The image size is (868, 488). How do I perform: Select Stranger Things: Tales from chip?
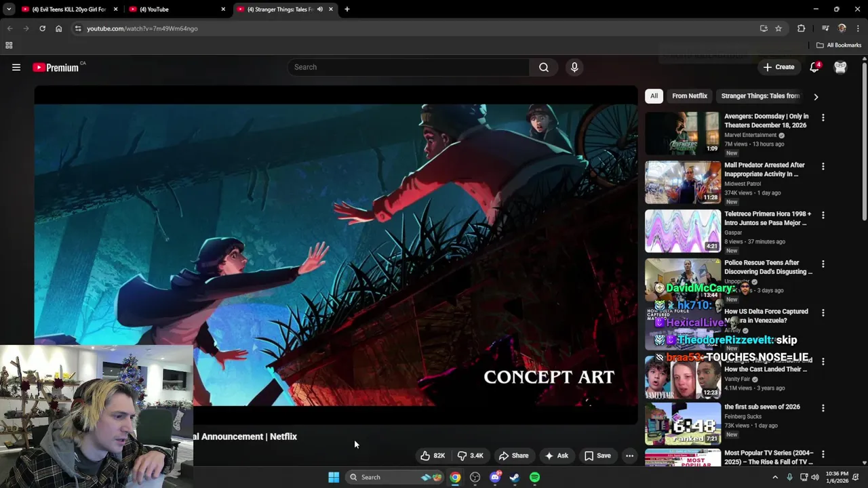point(760,96)
